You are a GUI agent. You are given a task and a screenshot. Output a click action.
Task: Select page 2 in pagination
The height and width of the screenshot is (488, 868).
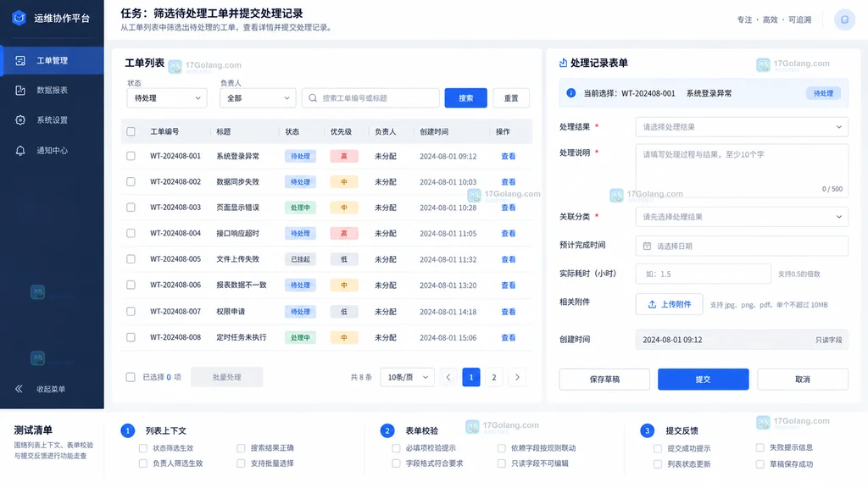(x=494, y=377)
